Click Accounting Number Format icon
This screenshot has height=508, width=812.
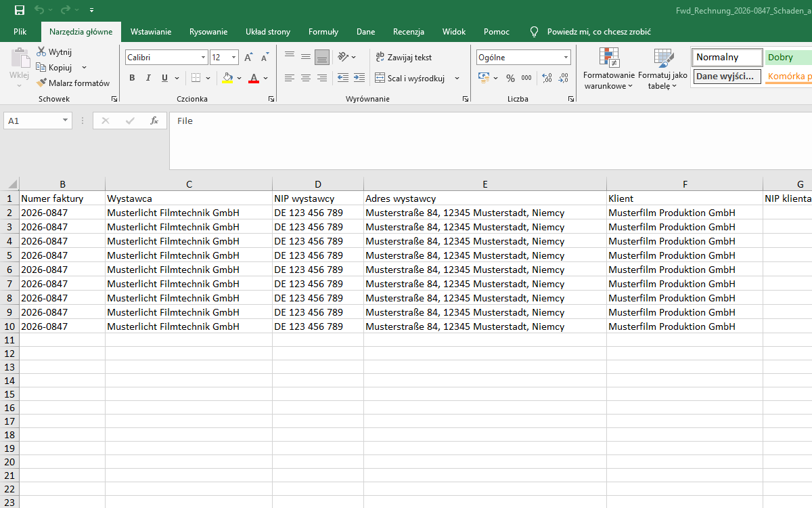coord(484,78)
